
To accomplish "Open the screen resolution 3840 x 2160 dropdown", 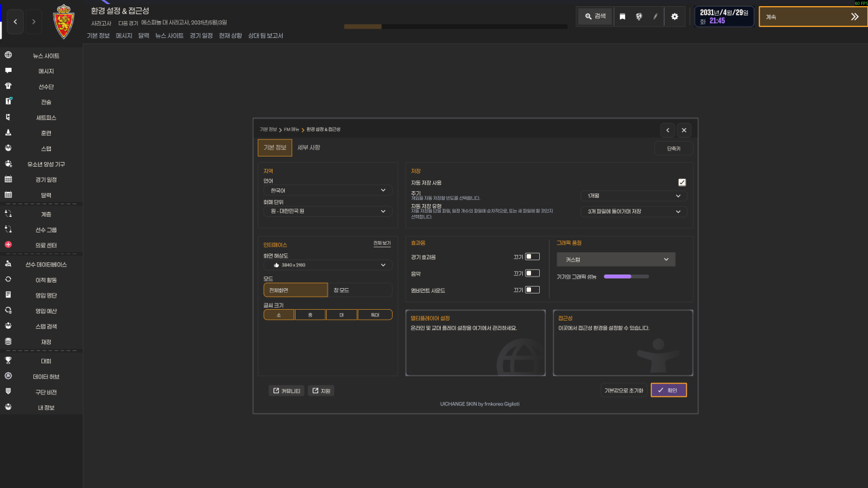I will click(x=328, y=265).
